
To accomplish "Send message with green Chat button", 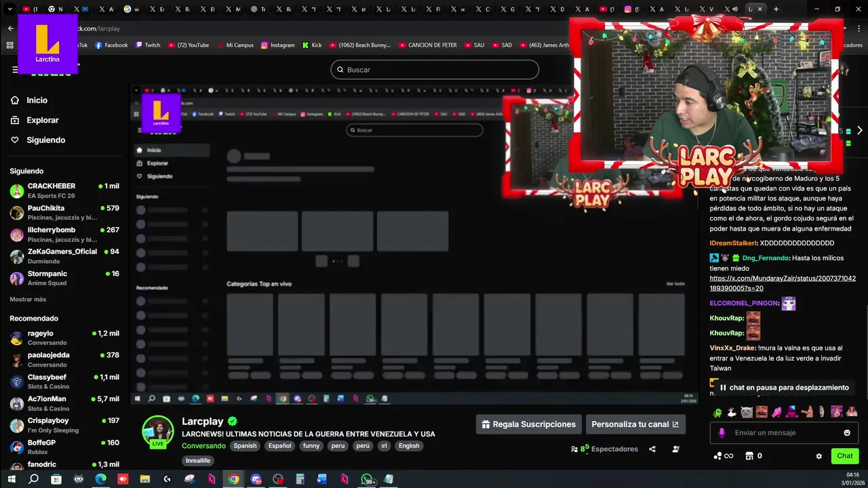I will coord(845,456).
